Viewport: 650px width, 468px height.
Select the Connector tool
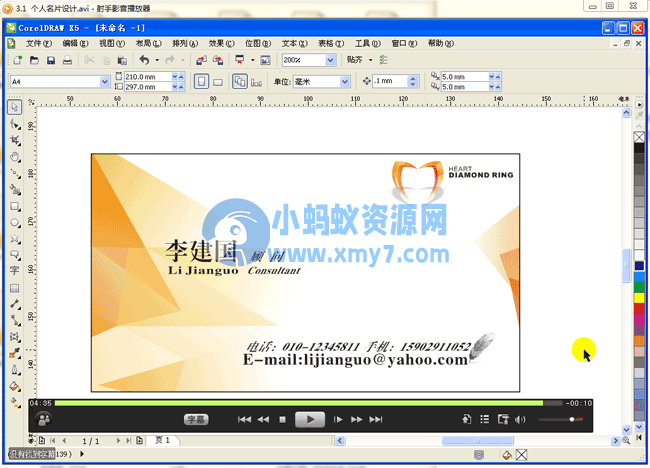15,320
